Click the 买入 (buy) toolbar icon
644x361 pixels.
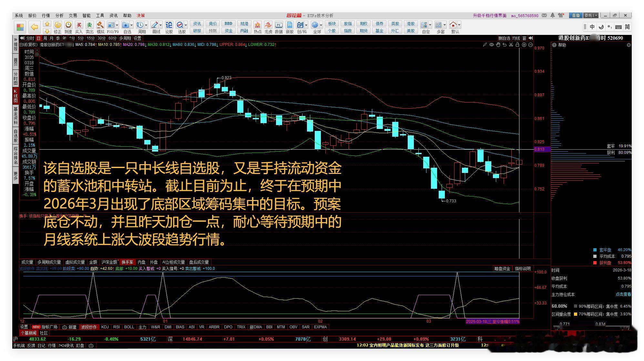pos(79,25)
